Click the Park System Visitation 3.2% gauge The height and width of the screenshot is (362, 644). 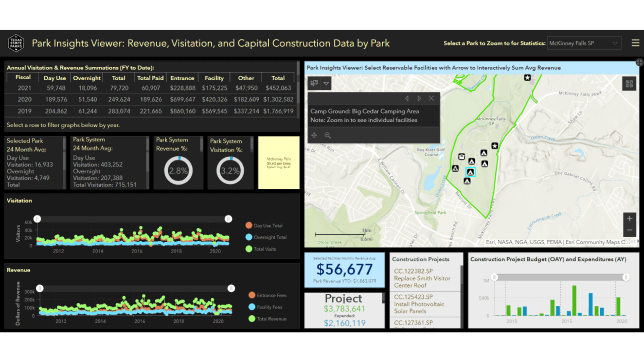click(230, 171)
